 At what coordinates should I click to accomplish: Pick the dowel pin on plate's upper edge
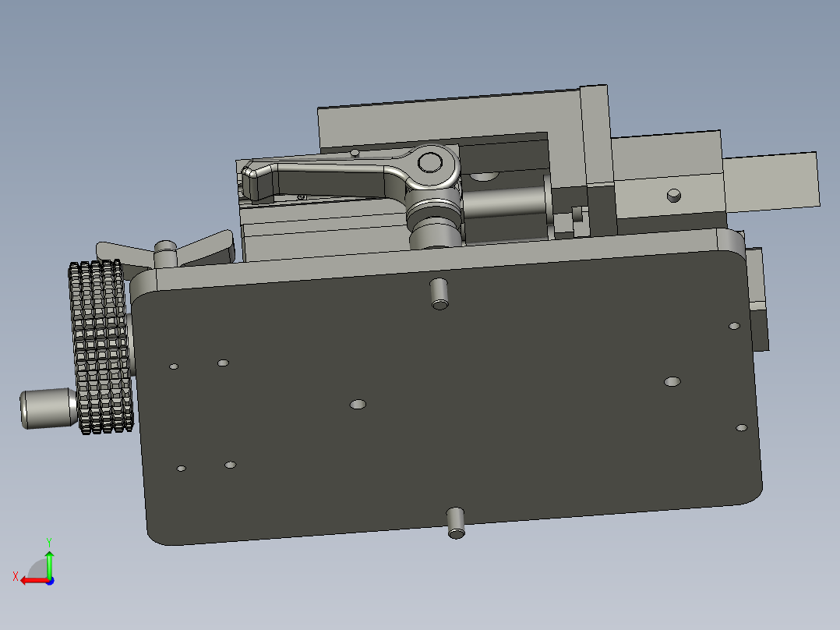(x=439, y=294)
